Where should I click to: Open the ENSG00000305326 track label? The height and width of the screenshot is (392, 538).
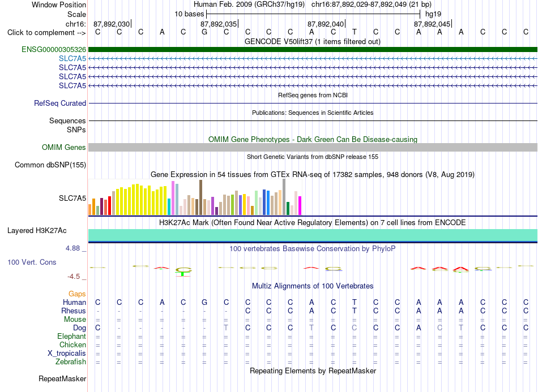[x=54, y=50]
